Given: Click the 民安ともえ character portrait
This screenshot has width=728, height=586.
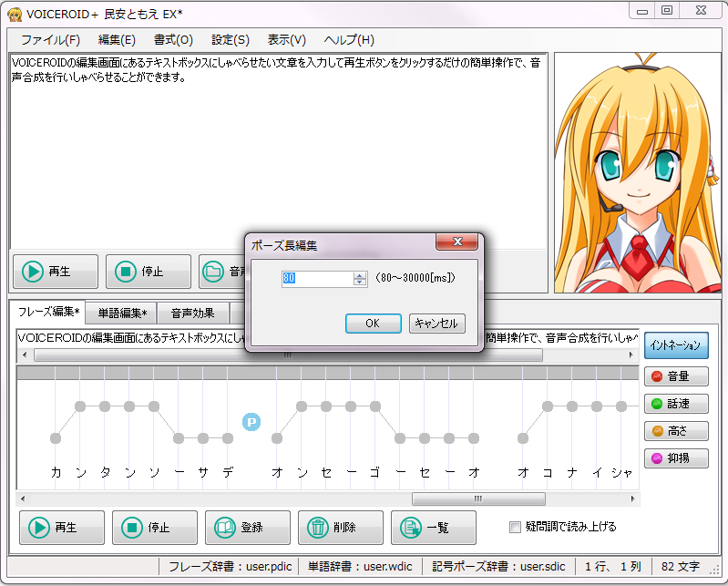Looking at the screenshot, I should 638,173.
